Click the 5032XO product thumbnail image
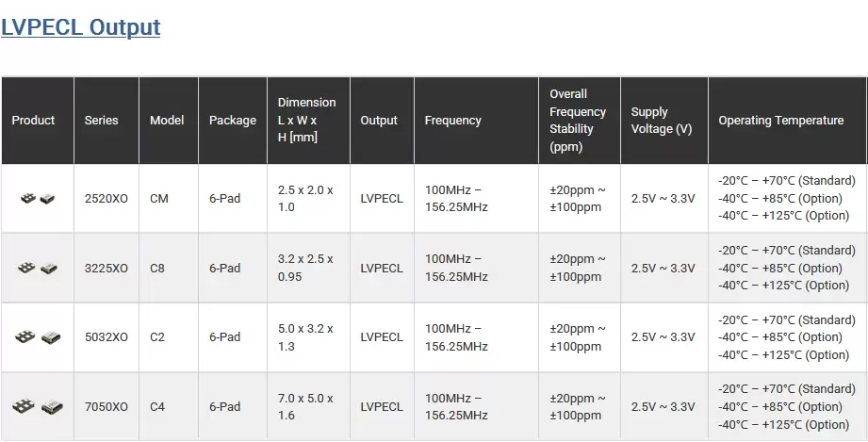The height and width of the screenshot is (442, 868). (38, 337)
